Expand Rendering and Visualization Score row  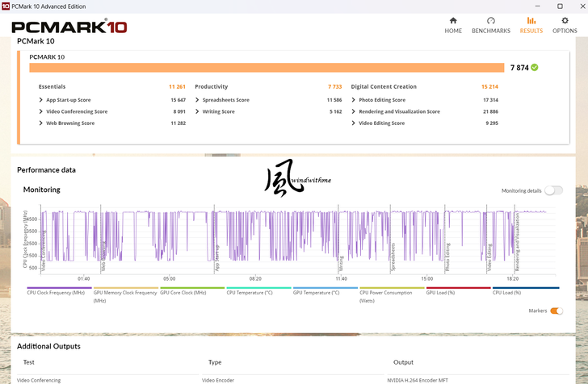(x=354, y=111)
